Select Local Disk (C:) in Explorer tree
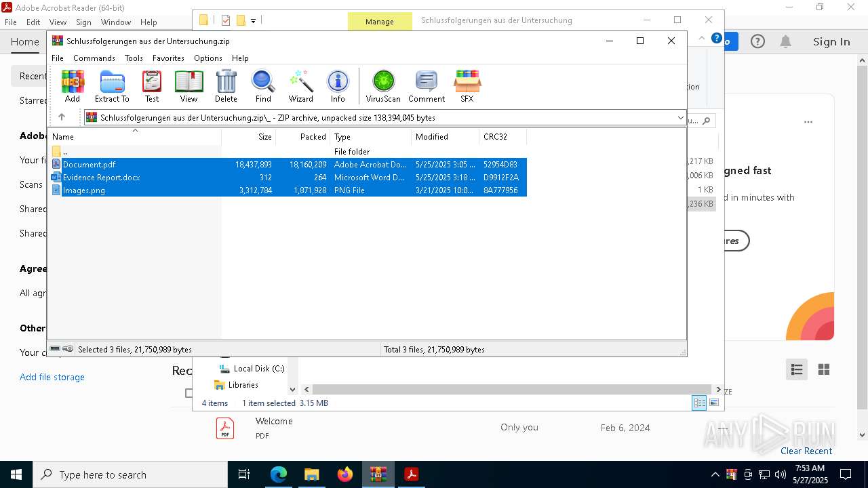The image size is (868, 488). pos(252,369)
